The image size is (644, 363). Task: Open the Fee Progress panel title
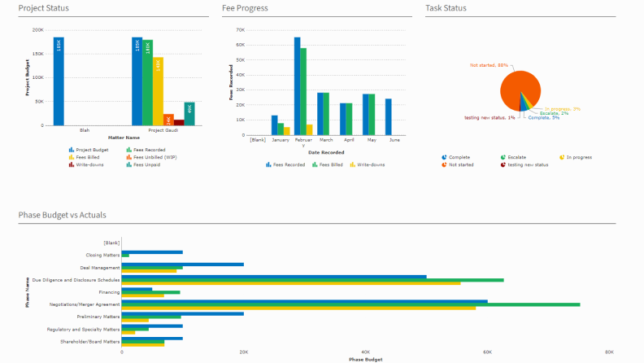245,8
